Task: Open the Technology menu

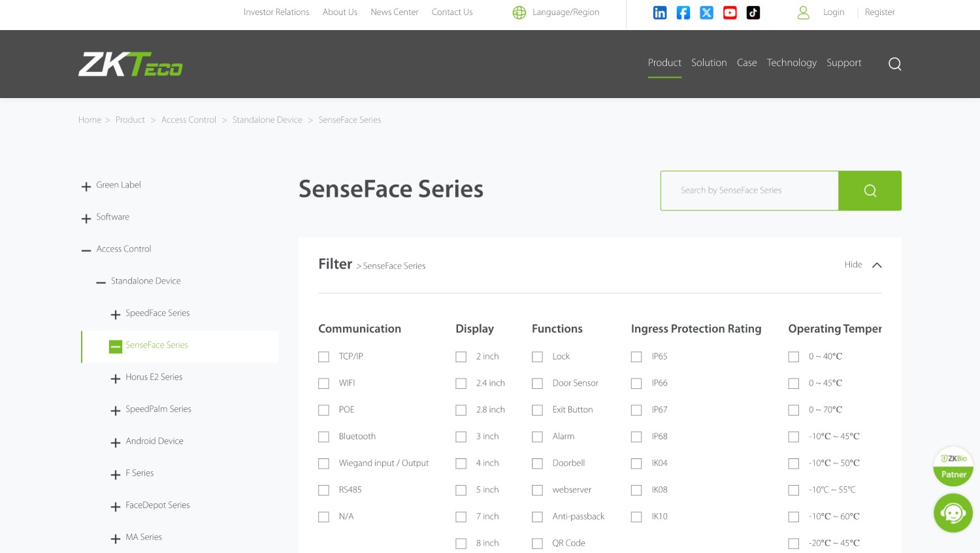Action: click(x=792, y=63)
